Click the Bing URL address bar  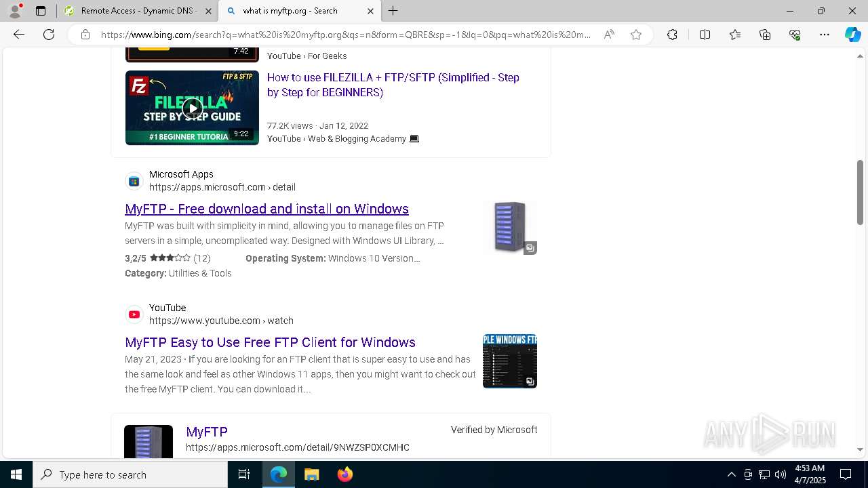[346, 35]
